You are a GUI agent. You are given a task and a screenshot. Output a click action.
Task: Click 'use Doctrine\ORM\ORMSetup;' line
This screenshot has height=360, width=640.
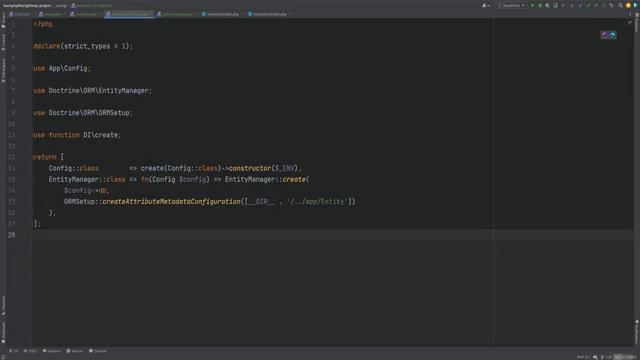click(x=83, y=113)
